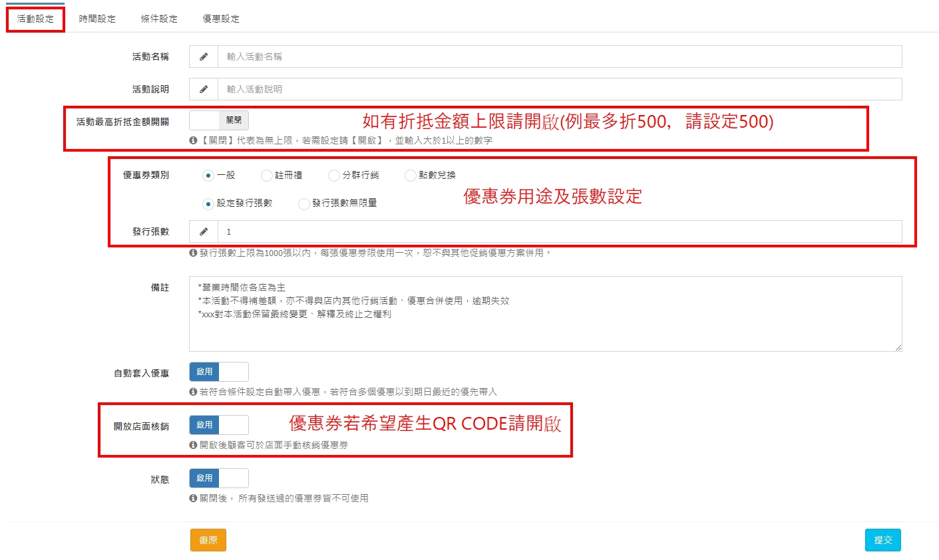Click info icon under 活動最高折抵金額開關
The image size is (939, 560).
pyautogui.click(x=193, y=140)
